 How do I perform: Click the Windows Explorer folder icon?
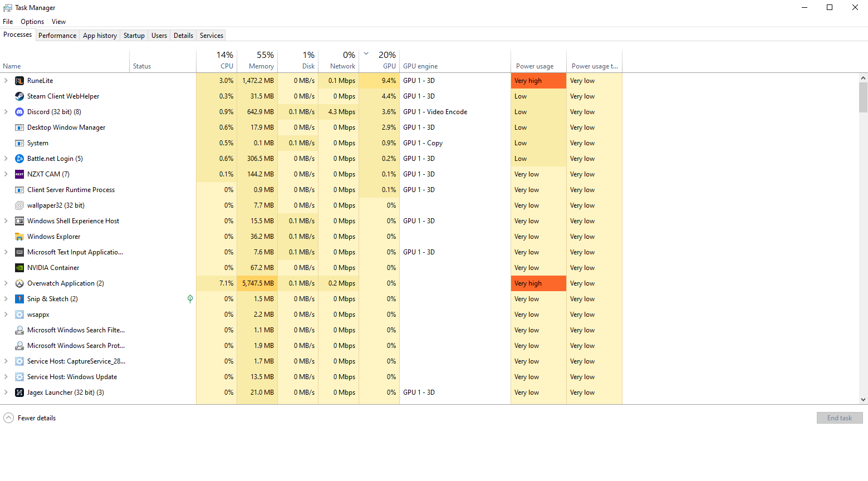(x=19, y=237)
